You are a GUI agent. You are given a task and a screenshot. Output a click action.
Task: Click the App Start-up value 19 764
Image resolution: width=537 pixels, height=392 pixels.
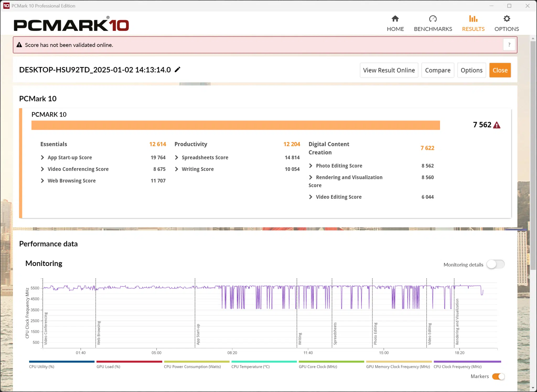click(x=158, y=157)
